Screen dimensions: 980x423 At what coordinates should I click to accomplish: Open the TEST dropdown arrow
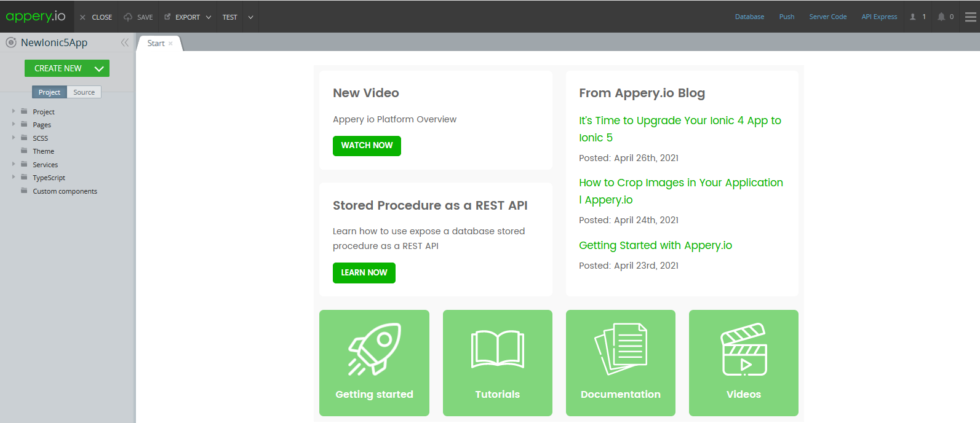click(250, 17)
